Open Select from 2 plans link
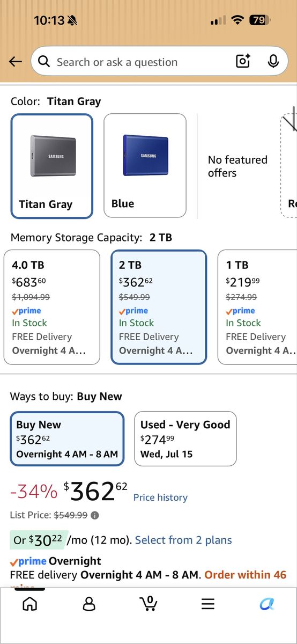This screenshot has height=644, width=297. click(183, 540)
